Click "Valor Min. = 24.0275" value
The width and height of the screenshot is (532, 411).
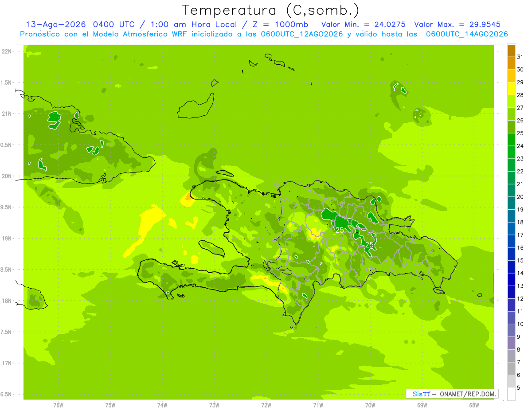[364, 24]
